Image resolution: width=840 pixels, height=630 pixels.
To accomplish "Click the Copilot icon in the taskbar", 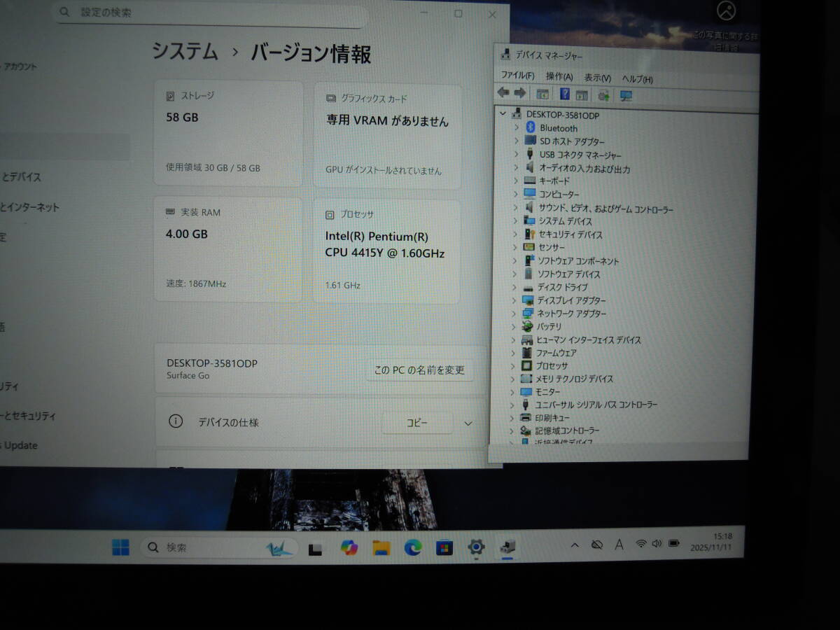I will [x=349, y=547].
